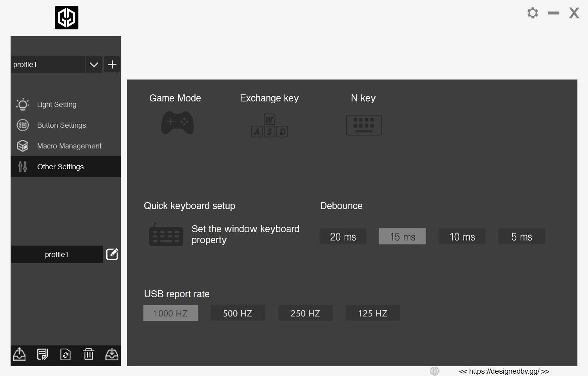Click the Other Settings sliders icon
588x376 pixels.
pyautogui.click(x=23, y=167)
